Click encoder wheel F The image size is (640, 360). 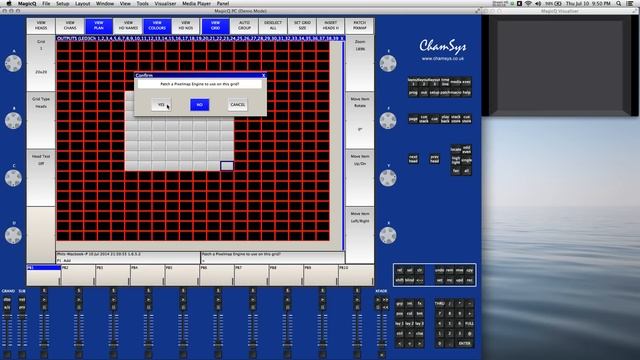pyautogui.click(x=388, y=120)
